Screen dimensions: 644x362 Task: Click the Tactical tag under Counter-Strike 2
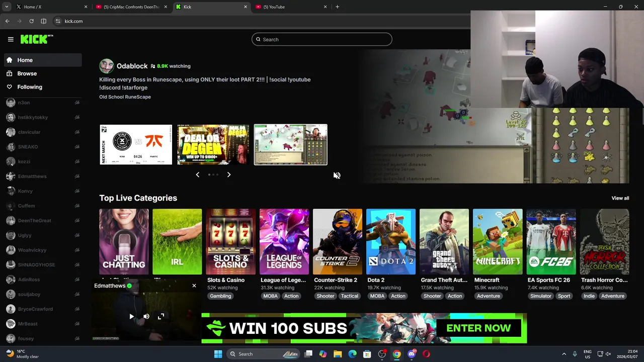tap(349, 296)
